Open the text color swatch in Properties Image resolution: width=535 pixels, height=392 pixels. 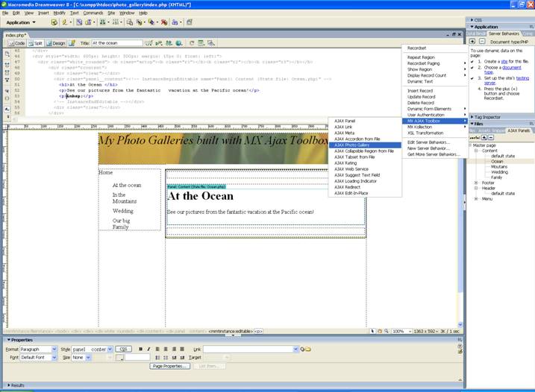click(x=119, y=358)
